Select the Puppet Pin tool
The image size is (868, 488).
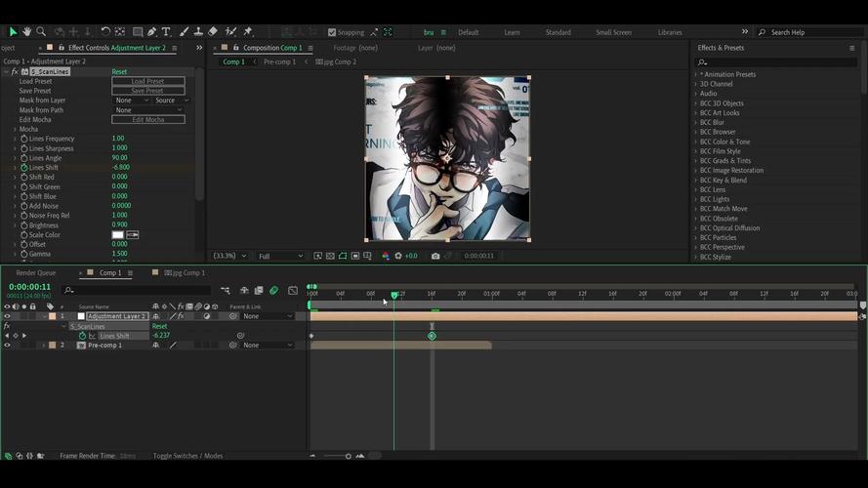tap(248, 32)
